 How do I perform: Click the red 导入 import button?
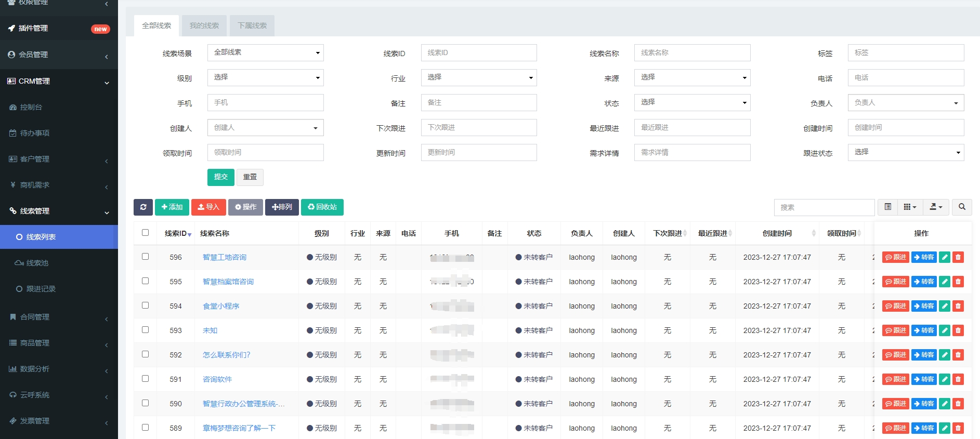208,207
